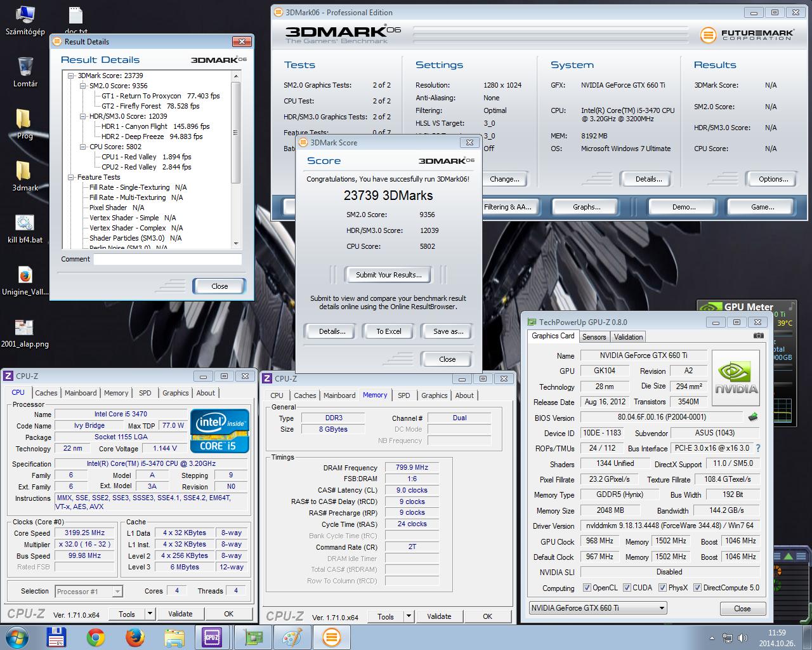Open Paint from the taskbar
812x650 pixels.
pos(292,637)
